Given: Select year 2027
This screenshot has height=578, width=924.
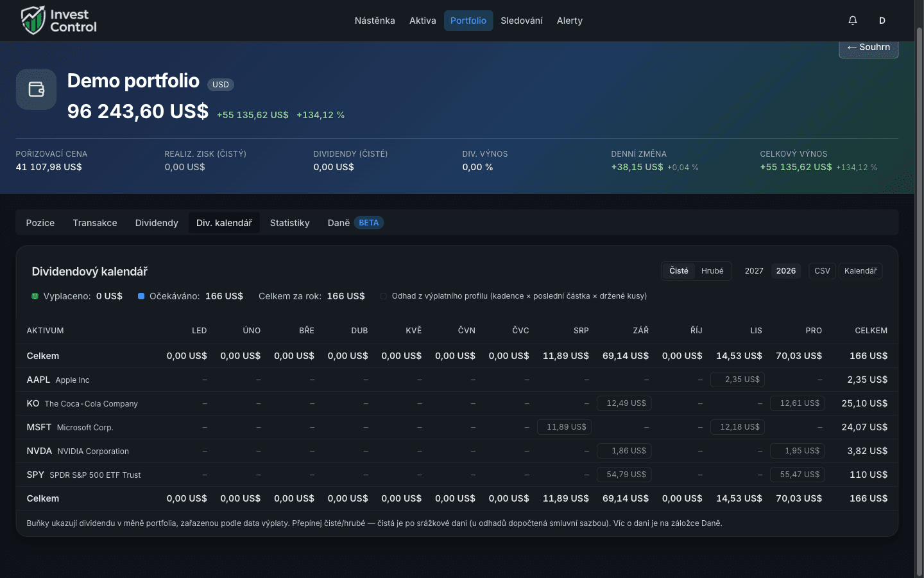Looking at the screenshot, I should 754,271.
